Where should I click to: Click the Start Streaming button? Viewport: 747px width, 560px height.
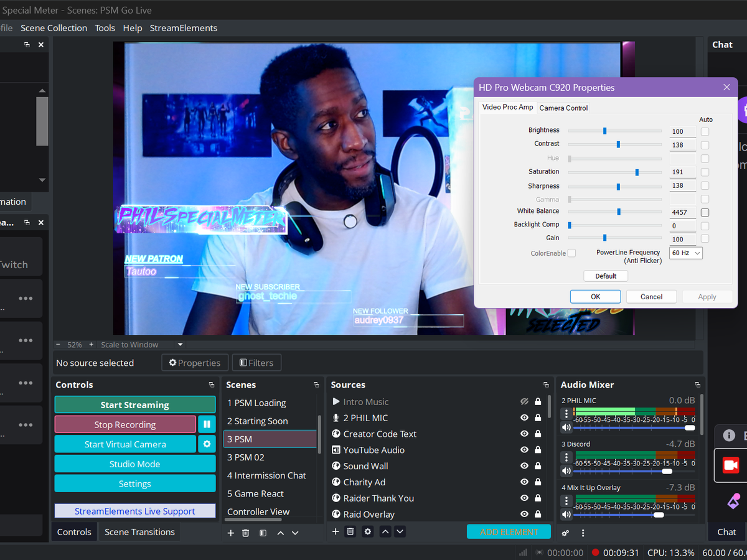pos(134,404)
